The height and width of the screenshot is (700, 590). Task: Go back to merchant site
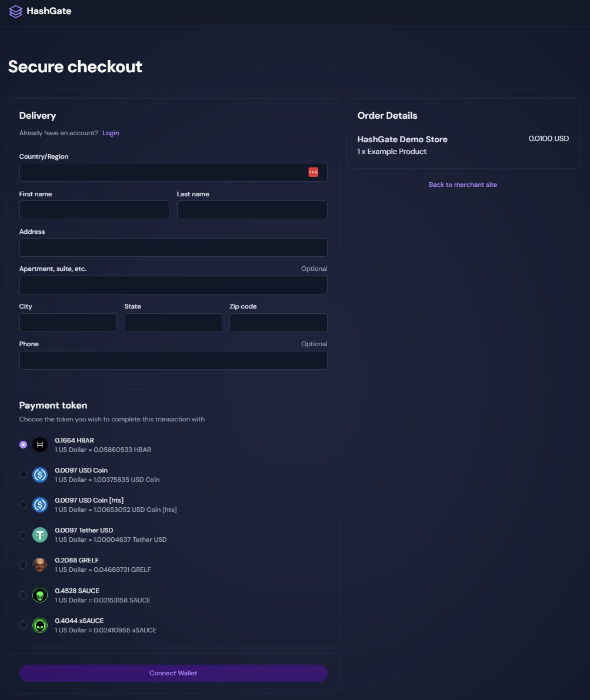coord(462,185)
